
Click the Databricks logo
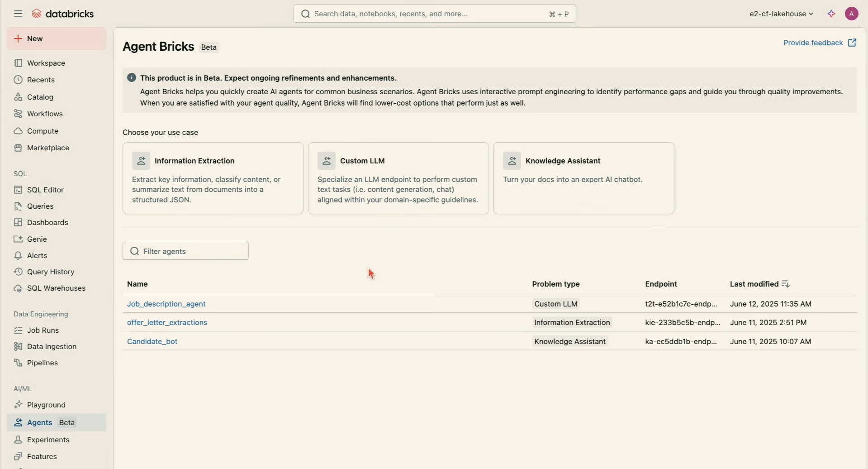[63, 14]
